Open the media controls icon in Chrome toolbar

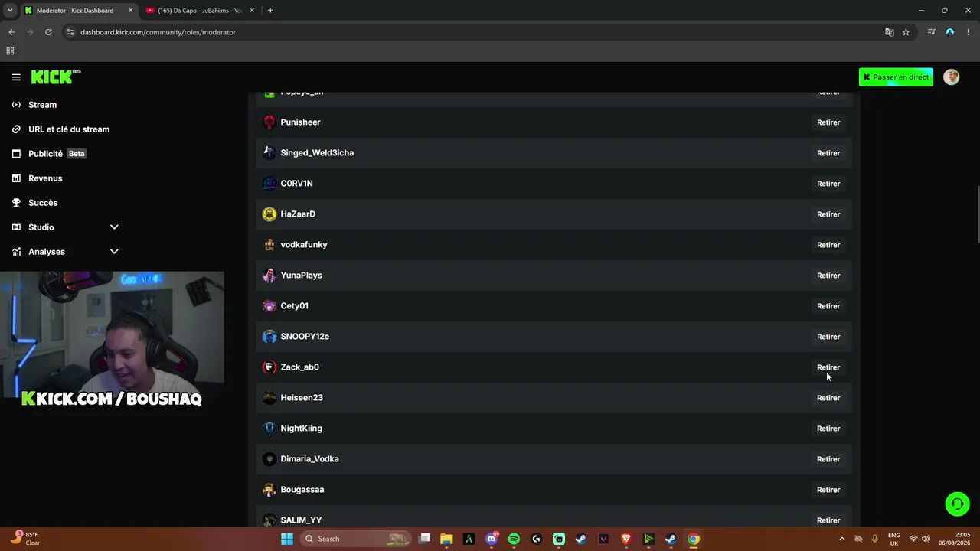click(931, 32)
